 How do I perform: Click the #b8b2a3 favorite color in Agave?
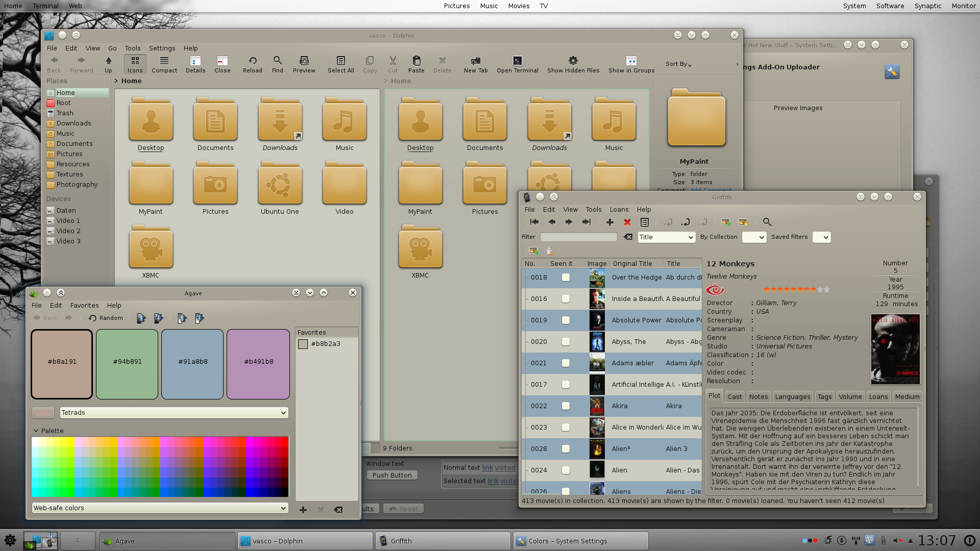click(x=327, y=344)
